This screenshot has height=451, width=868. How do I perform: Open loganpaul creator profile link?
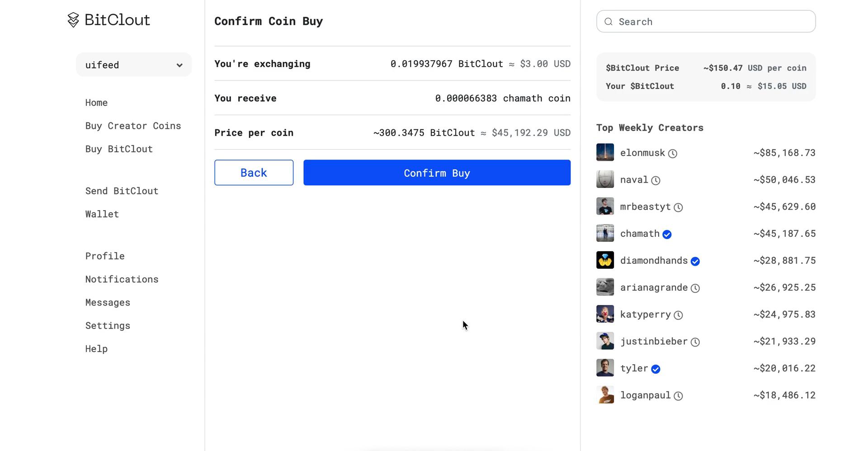point(645,395)
